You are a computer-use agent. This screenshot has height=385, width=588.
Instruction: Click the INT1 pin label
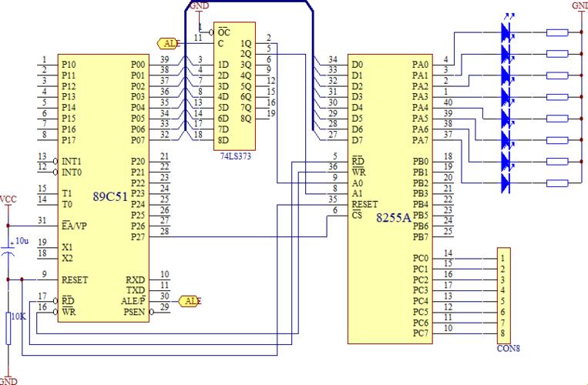click(72, 162)
